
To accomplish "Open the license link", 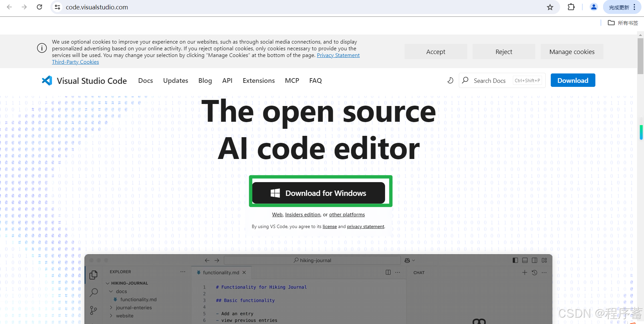I will click(x=330, y=226).
